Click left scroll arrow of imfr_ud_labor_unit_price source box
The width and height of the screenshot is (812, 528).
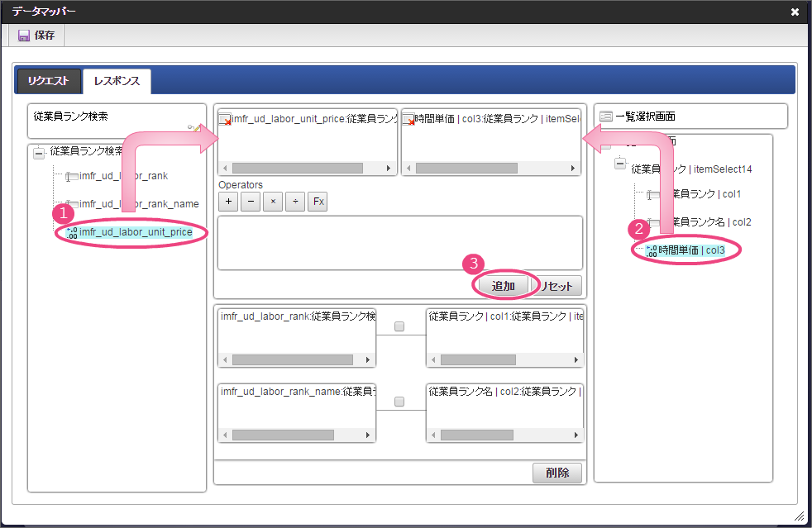pos(225,169)
